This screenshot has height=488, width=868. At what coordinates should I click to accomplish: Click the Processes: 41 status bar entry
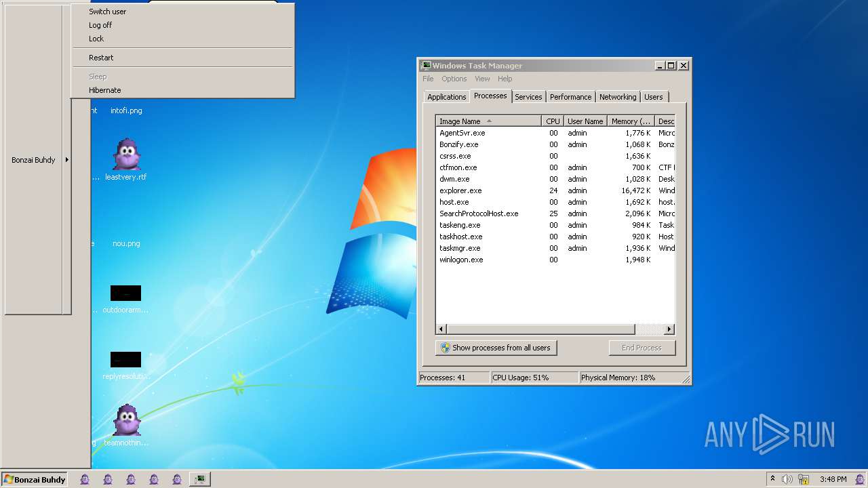coord(454,378)
